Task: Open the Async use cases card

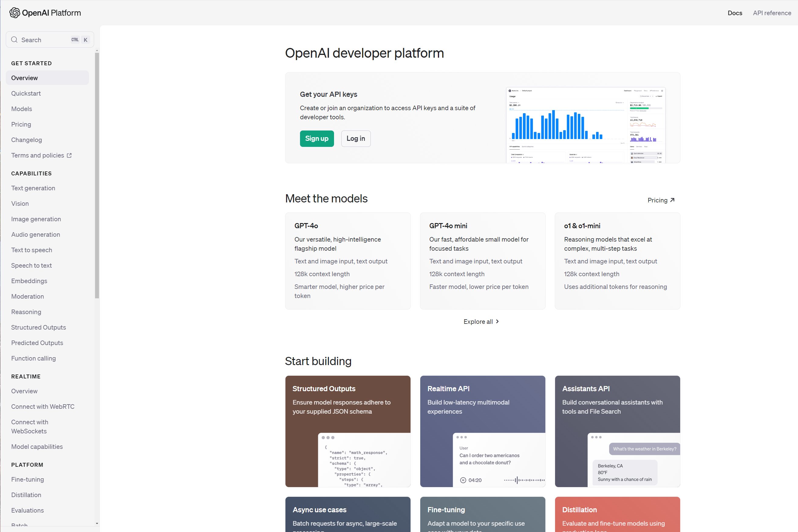Action: point(348,514)
